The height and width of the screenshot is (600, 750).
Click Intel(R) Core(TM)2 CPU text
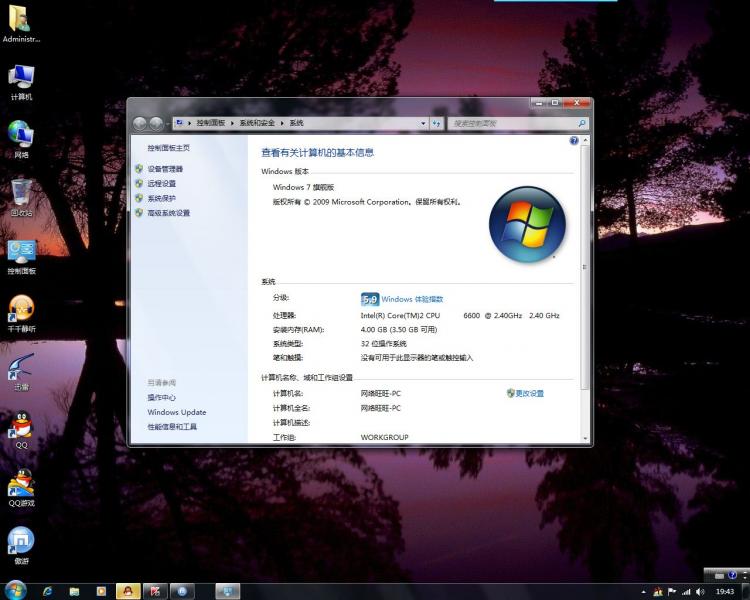400,315
